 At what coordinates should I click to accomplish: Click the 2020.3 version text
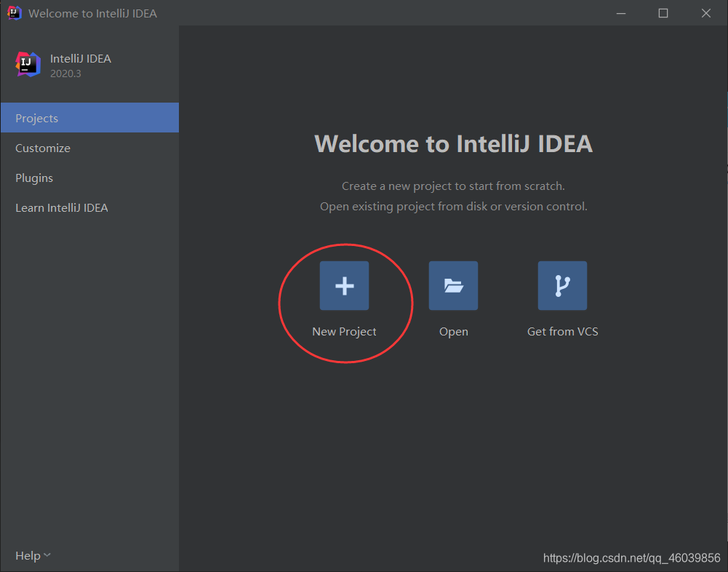point(65,74)
